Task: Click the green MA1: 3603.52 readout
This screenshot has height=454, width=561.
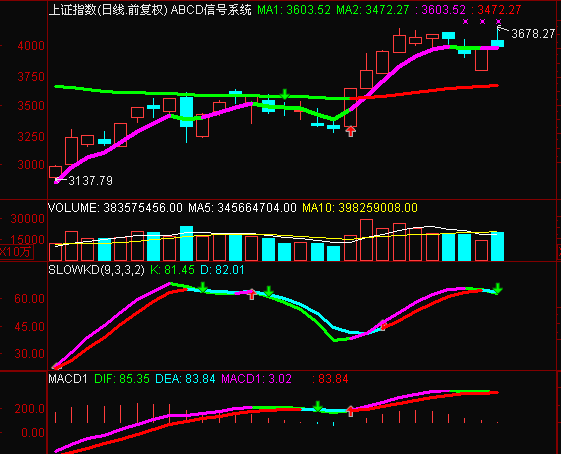Action: tap(294, 10)
